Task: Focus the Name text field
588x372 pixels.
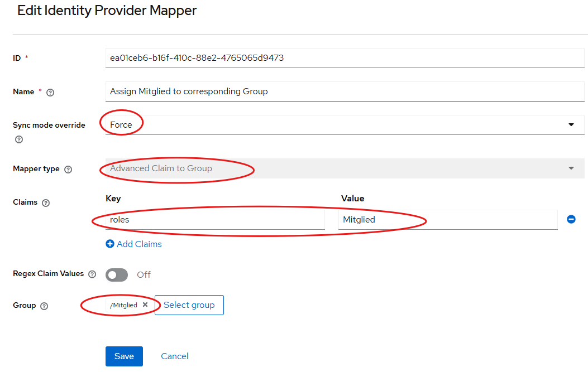Action: point(344,91)
